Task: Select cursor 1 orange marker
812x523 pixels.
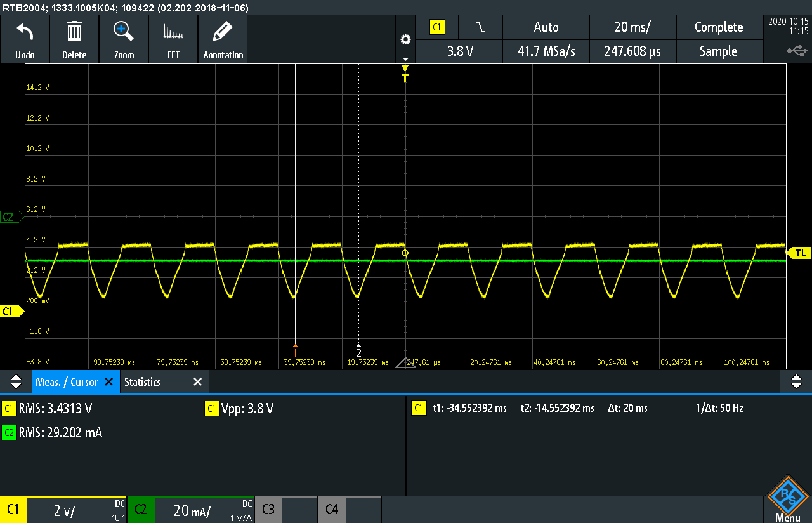Action: coord(295,351)
